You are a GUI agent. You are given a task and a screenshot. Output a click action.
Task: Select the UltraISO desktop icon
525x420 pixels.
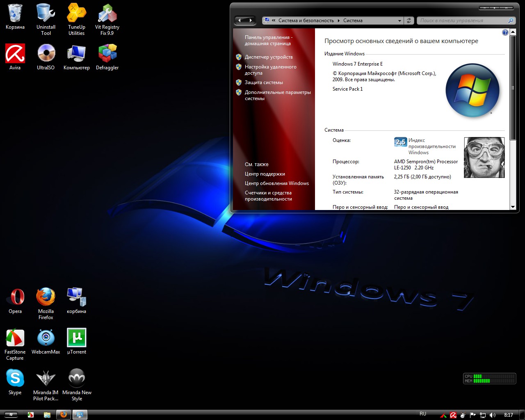pos(46,57)
